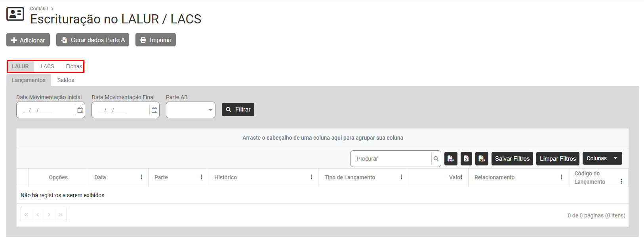Open calendar picker for Data Movimentação Final
Viewport: 644px width, 242px height.
pos(154,110)
